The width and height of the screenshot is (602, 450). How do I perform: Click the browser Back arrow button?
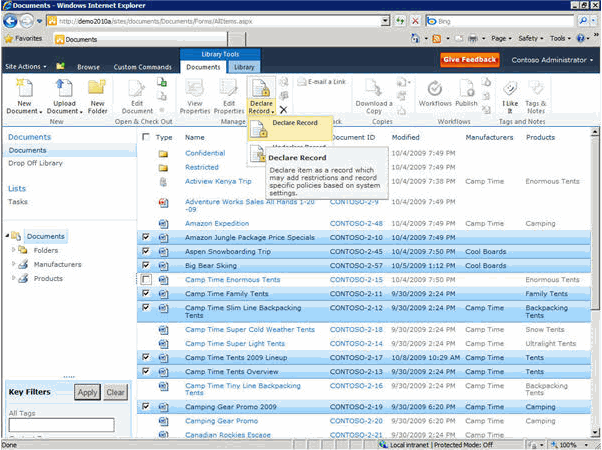10,21
